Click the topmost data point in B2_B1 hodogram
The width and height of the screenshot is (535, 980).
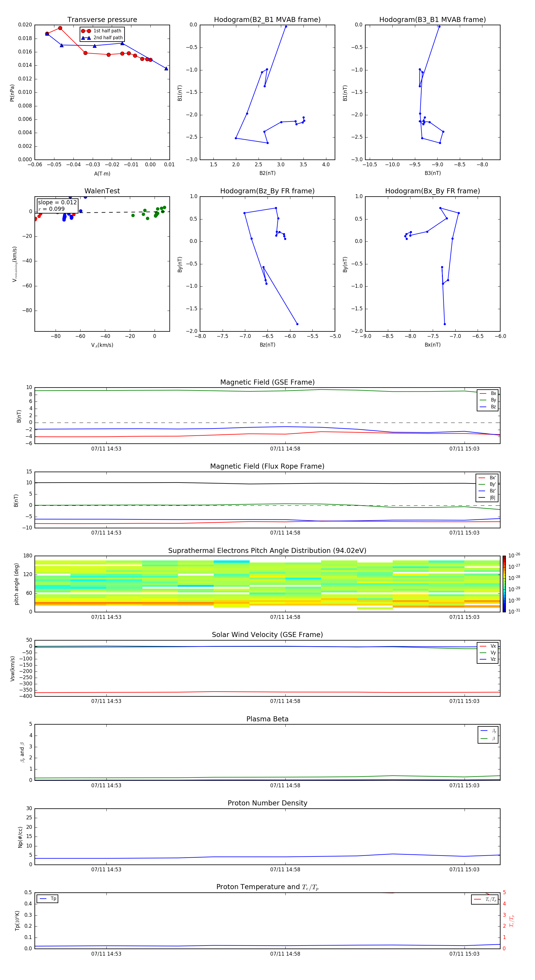point(286,27)
